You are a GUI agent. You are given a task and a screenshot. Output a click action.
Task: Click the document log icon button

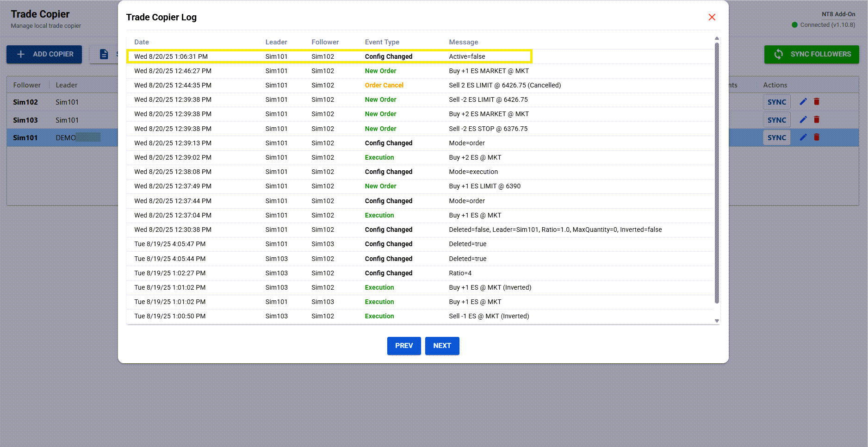click(x=104, y=54)
